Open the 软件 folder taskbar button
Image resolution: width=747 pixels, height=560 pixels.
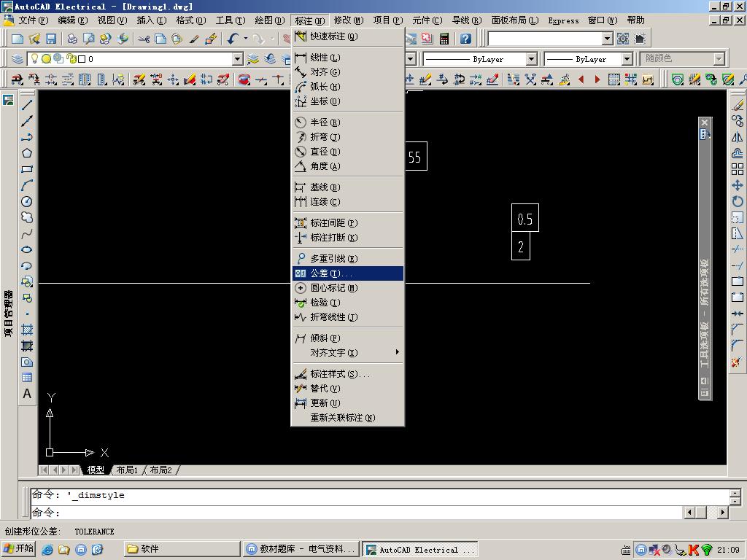[x=182, y=549]
